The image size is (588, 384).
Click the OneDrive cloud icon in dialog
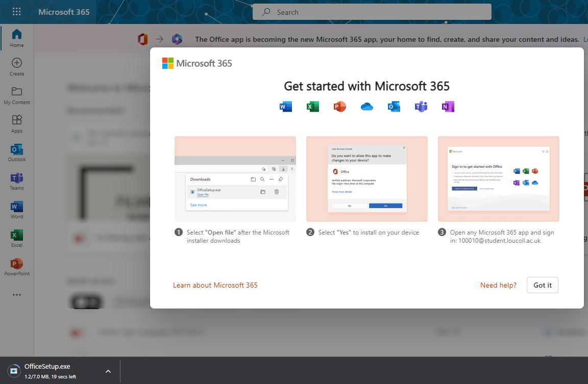point(367,107)
